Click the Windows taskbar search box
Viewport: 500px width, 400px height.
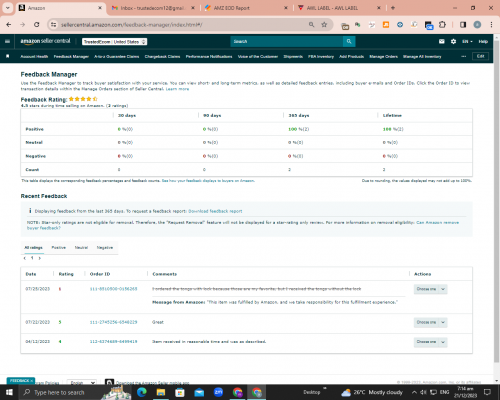tap(59, 392)
